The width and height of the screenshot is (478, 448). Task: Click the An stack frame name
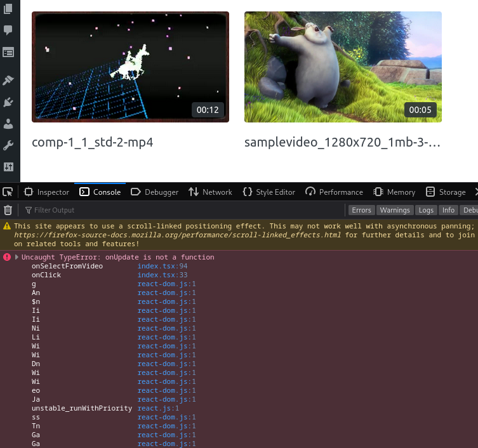pyautogui.click(x=36, y=293)
